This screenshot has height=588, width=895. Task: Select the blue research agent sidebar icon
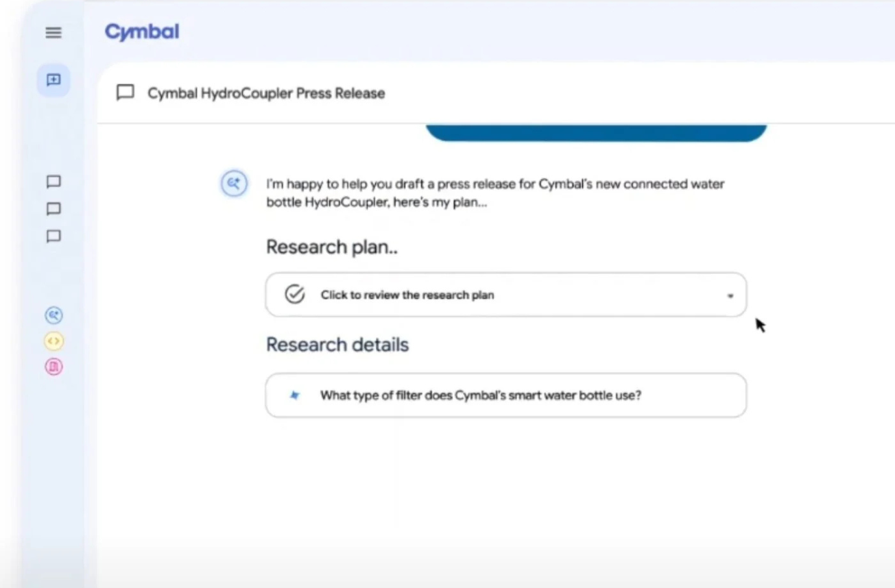(53, 315)
